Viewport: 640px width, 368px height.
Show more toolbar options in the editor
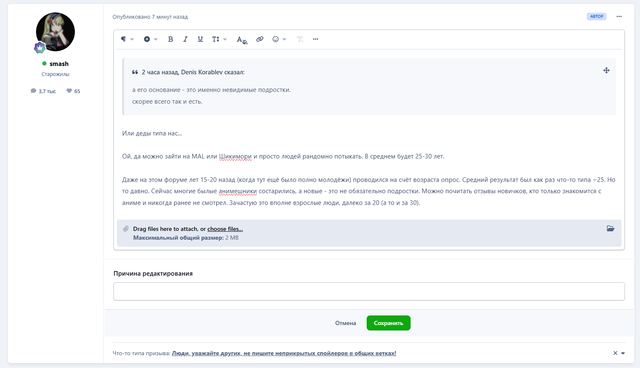316,39
